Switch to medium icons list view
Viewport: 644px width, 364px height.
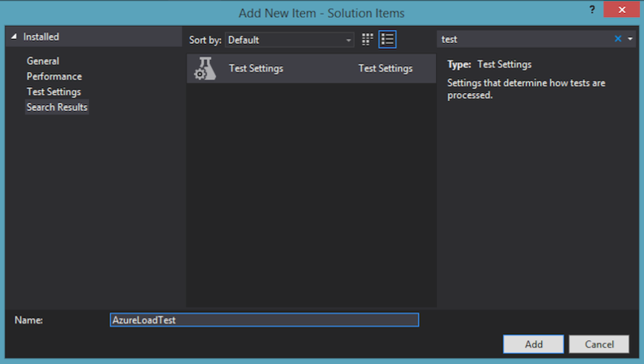(388, 39)
